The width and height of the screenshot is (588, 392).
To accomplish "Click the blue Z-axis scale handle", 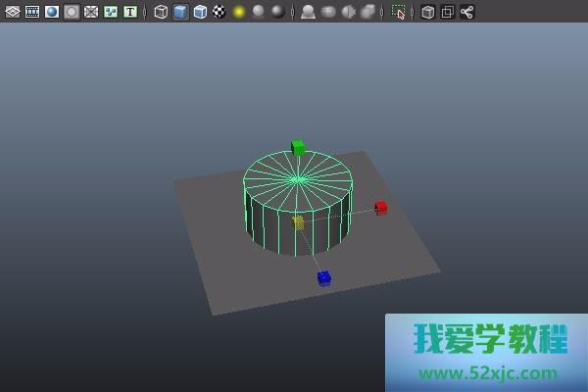I will 324,278.
